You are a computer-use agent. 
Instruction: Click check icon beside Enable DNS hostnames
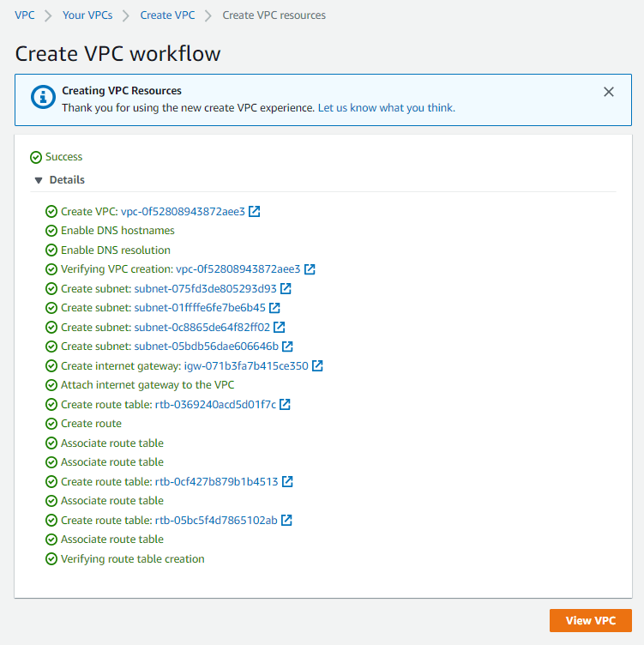click(x=51, y=231)
